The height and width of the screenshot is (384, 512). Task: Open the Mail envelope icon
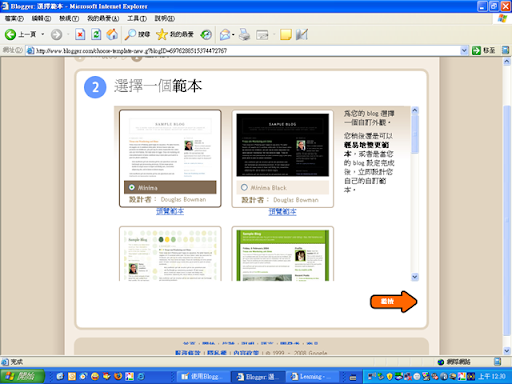click(225, 34)
